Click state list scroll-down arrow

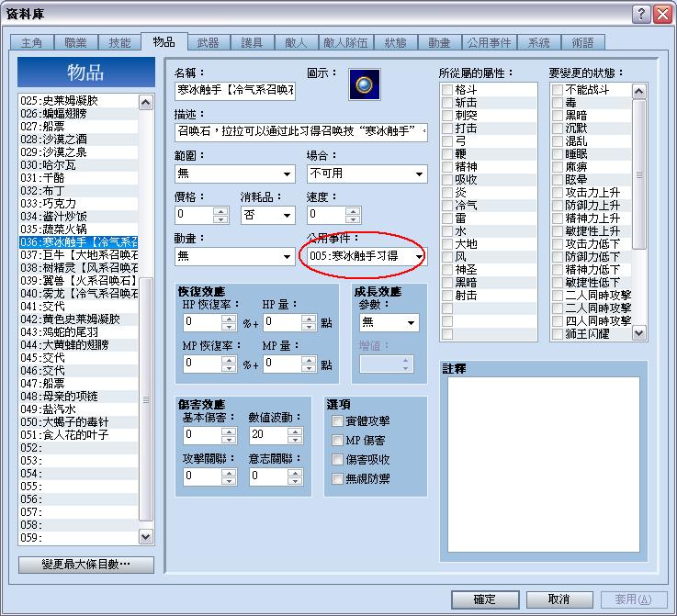point(639,333)
